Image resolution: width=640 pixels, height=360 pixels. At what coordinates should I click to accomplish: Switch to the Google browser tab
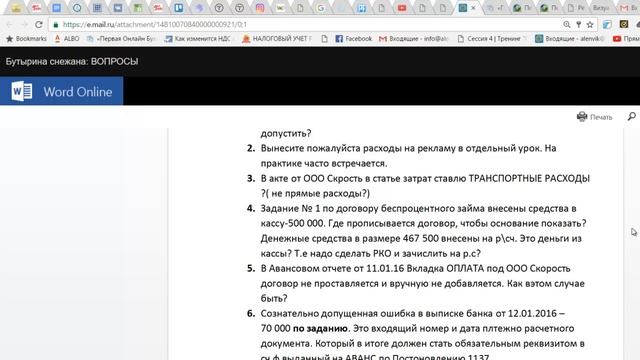pyautogui.click(x=321, y=8)
